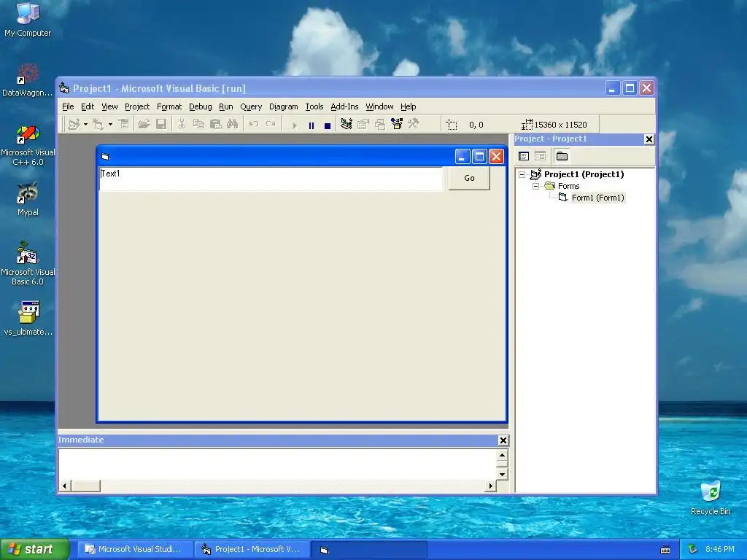Viewport: 747px width, 560px height.
Task: Open the Project menu
Action: [x=137, y=106]
